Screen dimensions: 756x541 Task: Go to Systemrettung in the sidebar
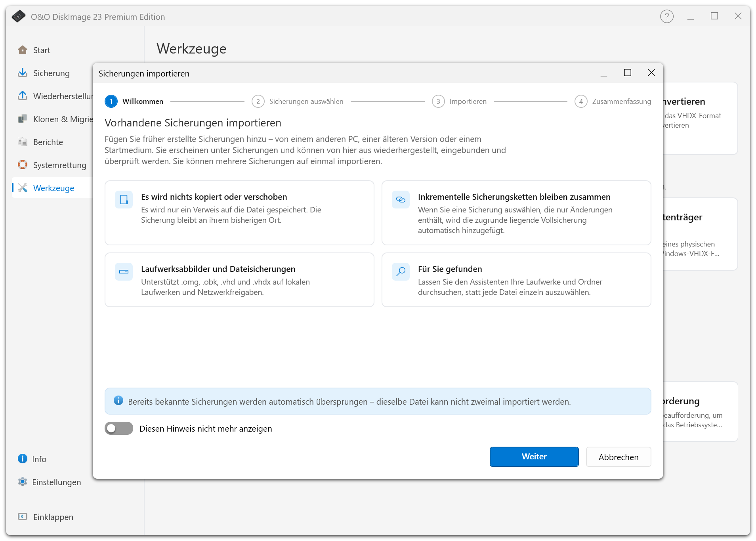tap(52, 165)
